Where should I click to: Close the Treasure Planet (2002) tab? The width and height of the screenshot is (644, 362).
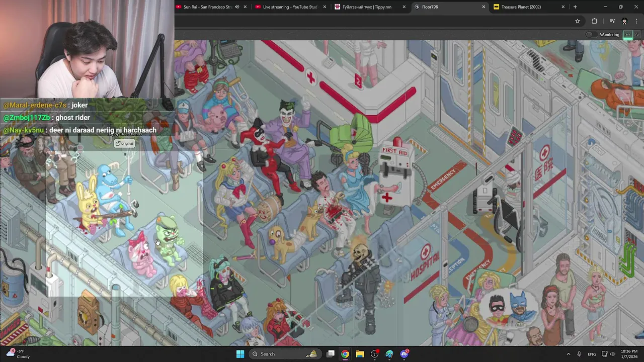pyautogui.click(x=563, y=7)
